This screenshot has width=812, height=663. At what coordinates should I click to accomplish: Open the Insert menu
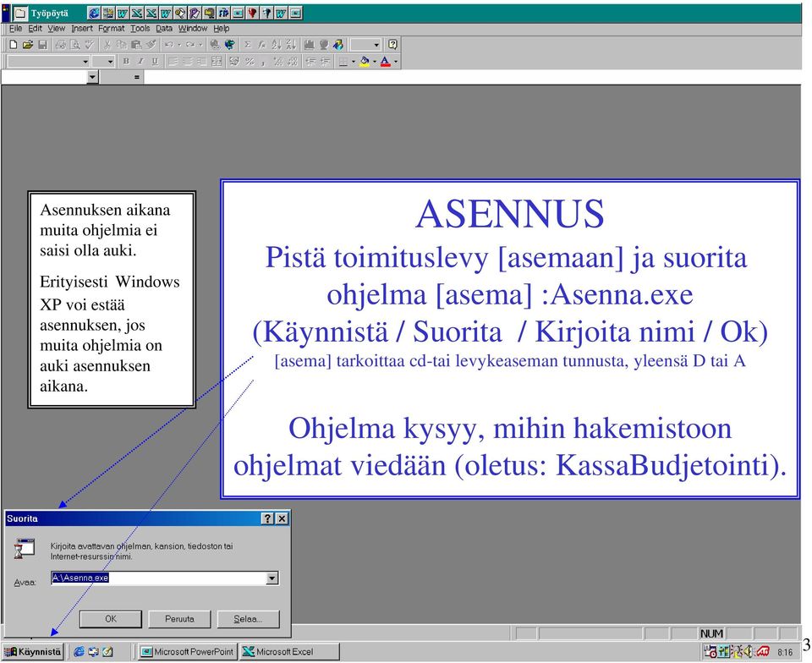click(82, 29)
